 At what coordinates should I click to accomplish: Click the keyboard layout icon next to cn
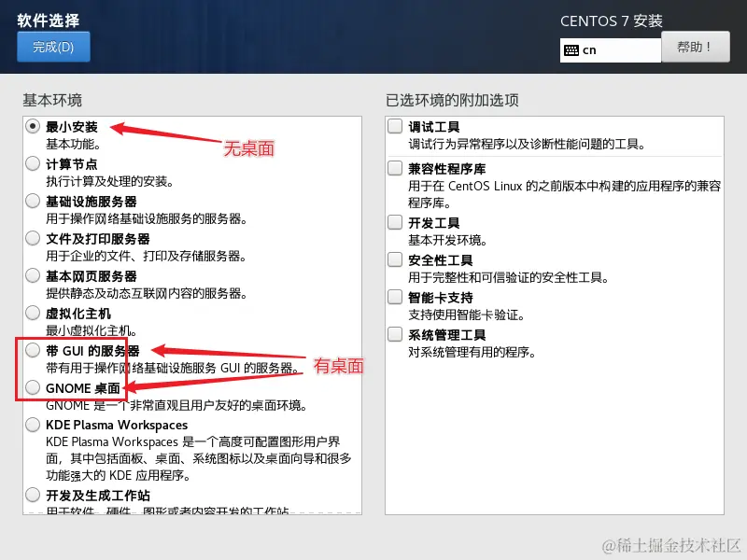click(x=571, y=50)
